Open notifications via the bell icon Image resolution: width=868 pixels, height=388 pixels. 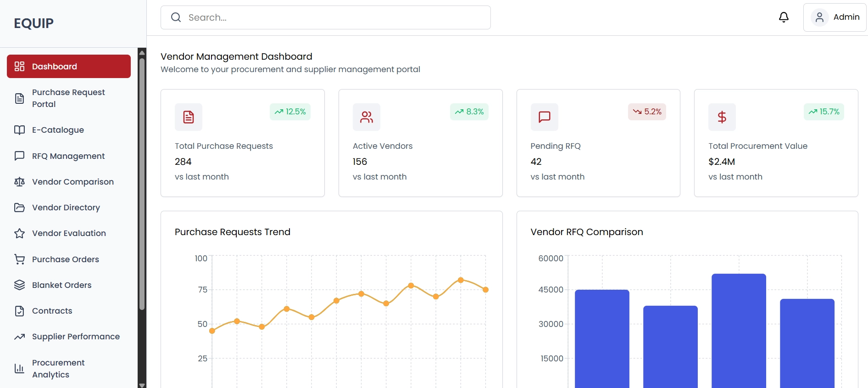(x=784, y=17)
